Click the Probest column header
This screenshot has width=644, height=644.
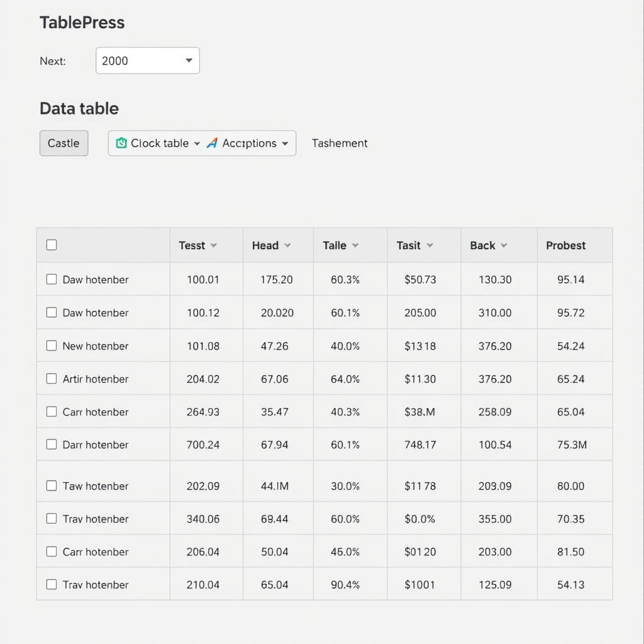tap(565, 245)
